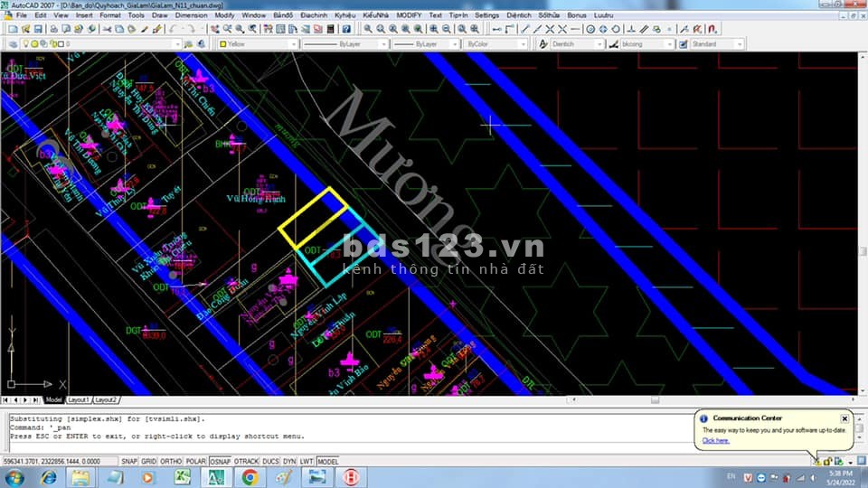868x488 pixels.
Task: Toggle DUCS in status bar
Action: tap(270, 461)
